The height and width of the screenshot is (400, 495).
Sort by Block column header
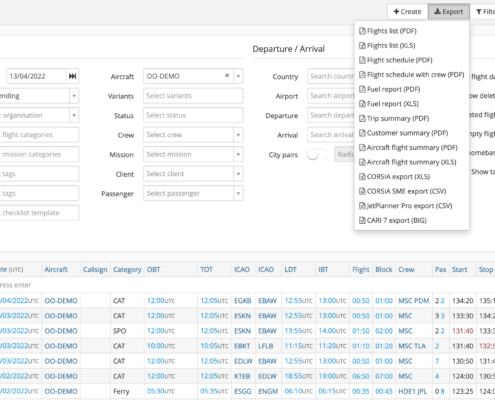pos(384,269)
